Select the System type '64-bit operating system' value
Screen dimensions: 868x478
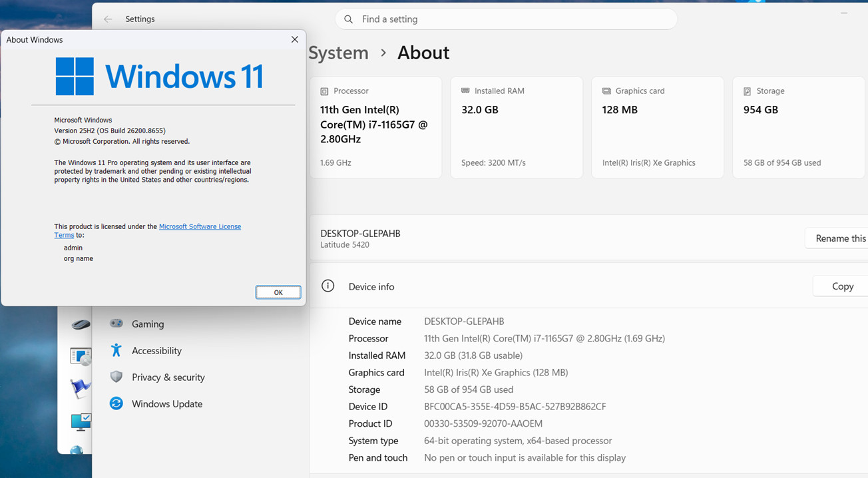point(518,441)
